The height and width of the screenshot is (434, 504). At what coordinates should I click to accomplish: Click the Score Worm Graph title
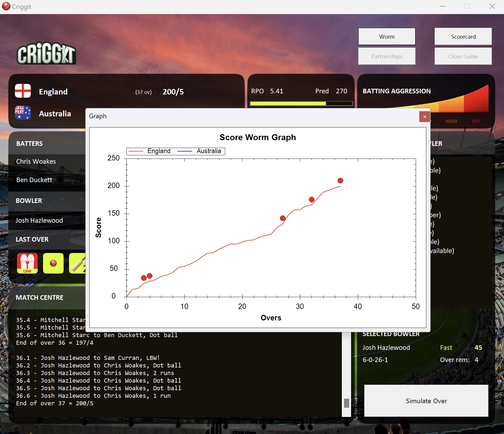point(258,137)
